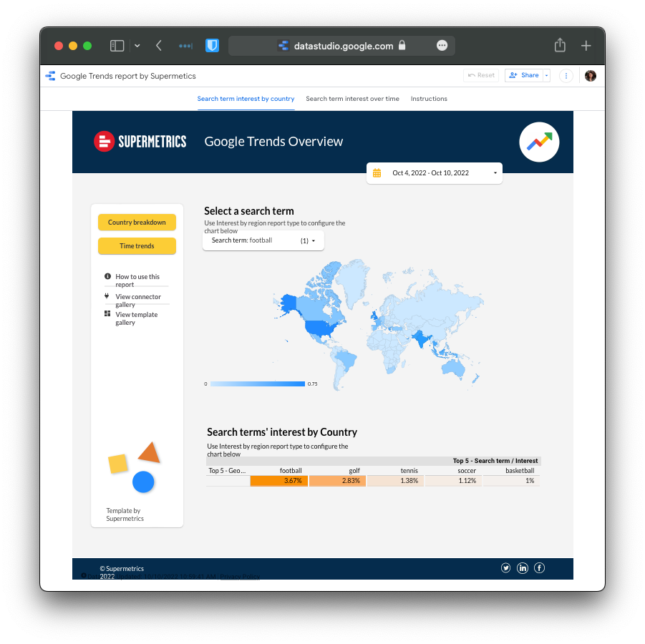This screenshot has width=645, height=644.
Task: Click the How to use this report link
Action: (x=137, y=280)
